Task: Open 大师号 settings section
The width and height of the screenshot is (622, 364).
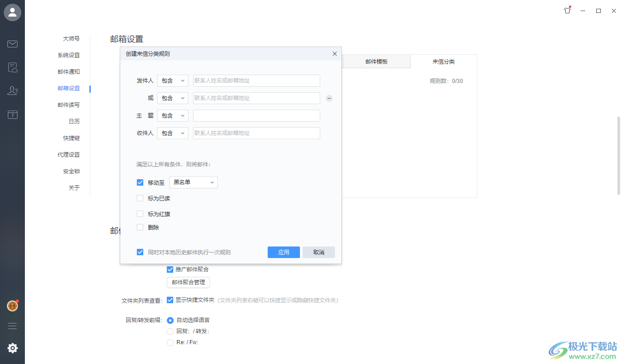Action: pos(71,39)
